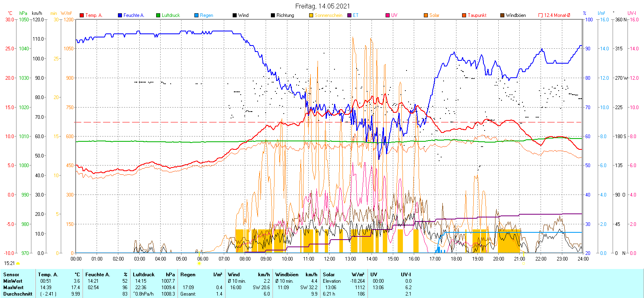Viewport: 644px width, 298px height.
Task: Click the pink UV legend square
Action: (x=388, y=15)
